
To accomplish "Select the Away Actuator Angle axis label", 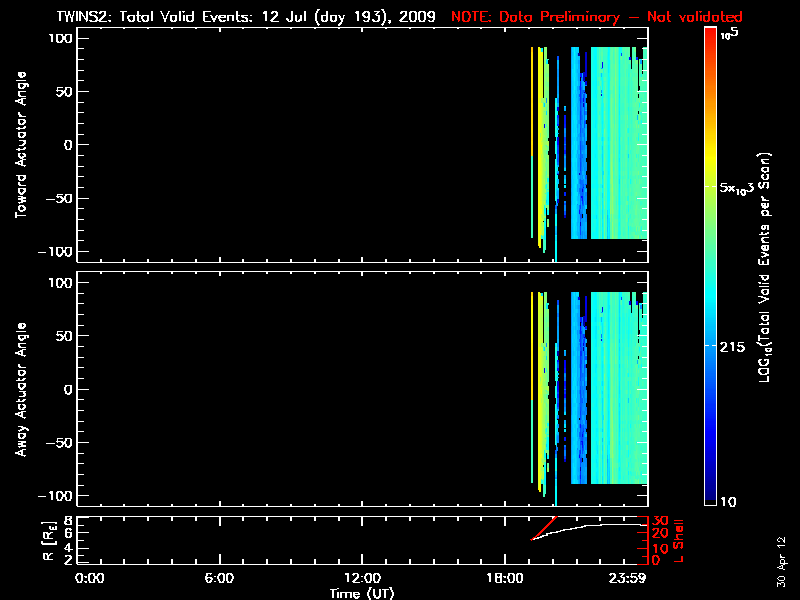I will pyautogui.click(x=20, y=390).
